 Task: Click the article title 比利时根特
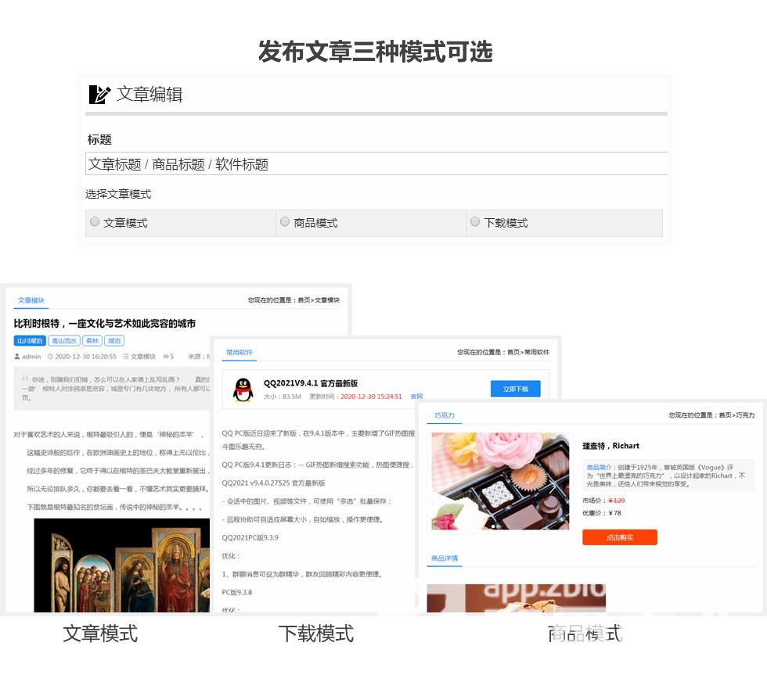tap(105, 324)
